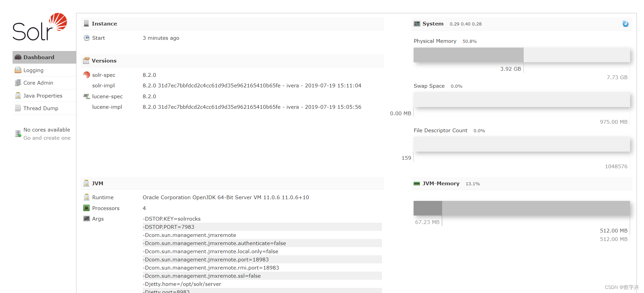Click the Core Admin server icon
Image resolution: width=644 pixels, height=293 pixels.
point(18,83)
